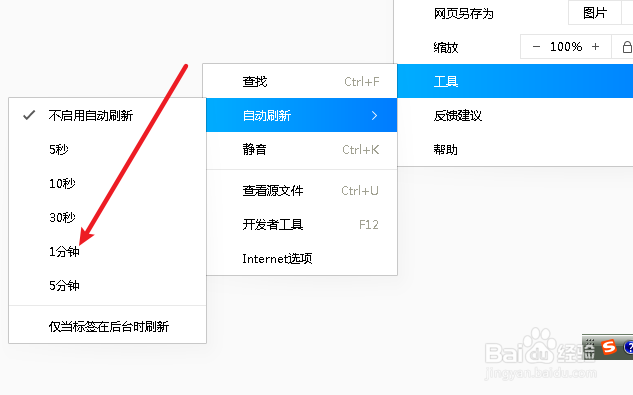Screen dimensions: 633x395
Task: Increase zoom with the plus button
Action: (595, 47)
